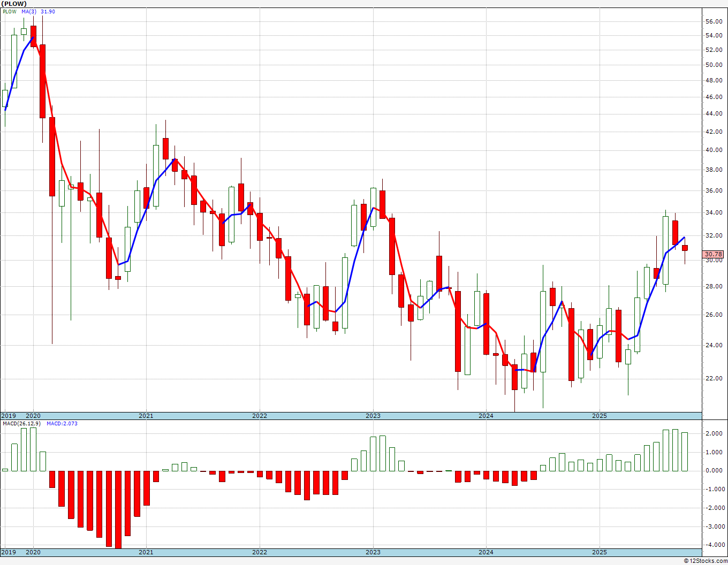Click the 2.000 MACD axis label
Viewport: 728px width, 565px height.
[x=715, y=434]
